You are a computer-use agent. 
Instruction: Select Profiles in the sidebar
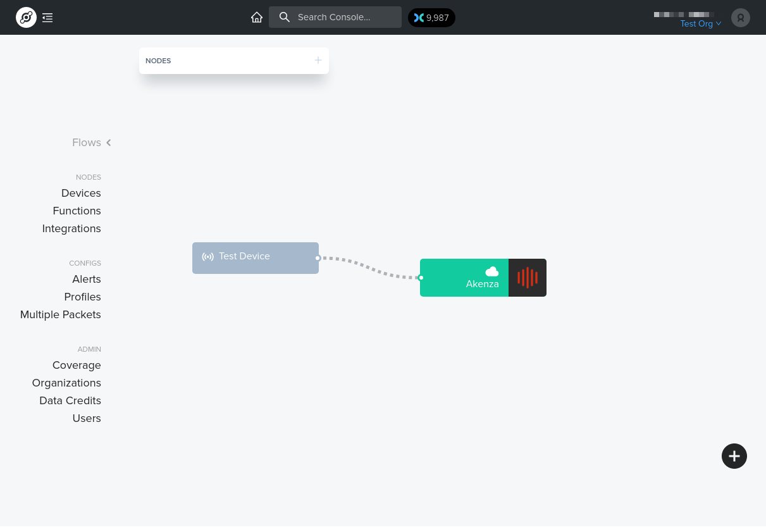coord(82,297)
